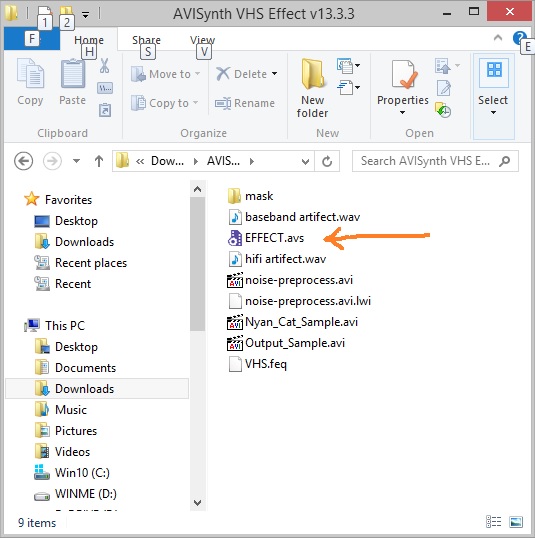Switch to Large icons view in status bar

516,522
